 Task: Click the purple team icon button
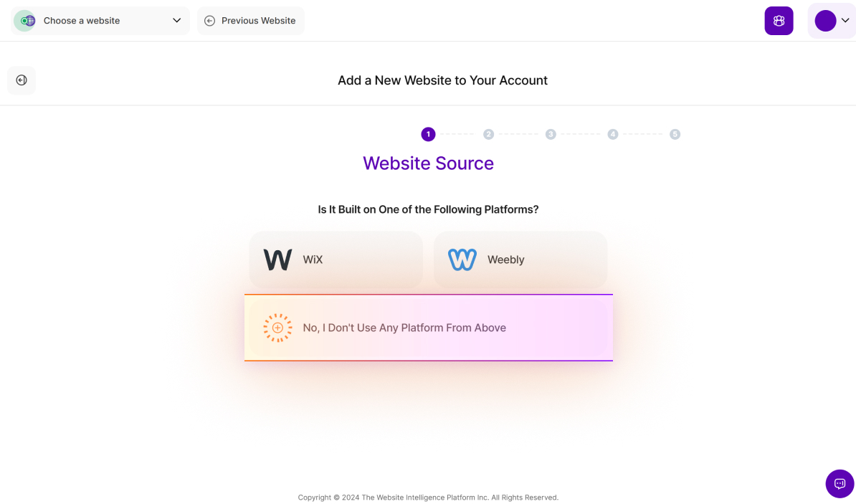(779, 21)
